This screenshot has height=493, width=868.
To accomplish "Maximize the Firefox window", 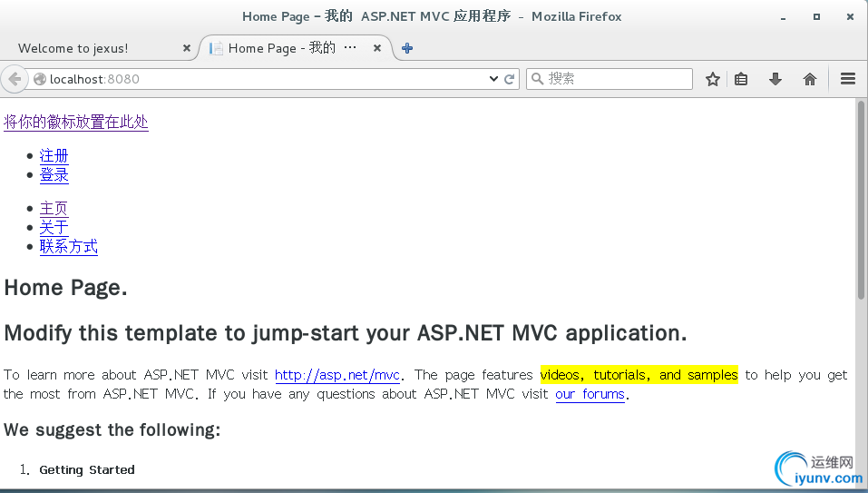I will click(x=816, y=17).
